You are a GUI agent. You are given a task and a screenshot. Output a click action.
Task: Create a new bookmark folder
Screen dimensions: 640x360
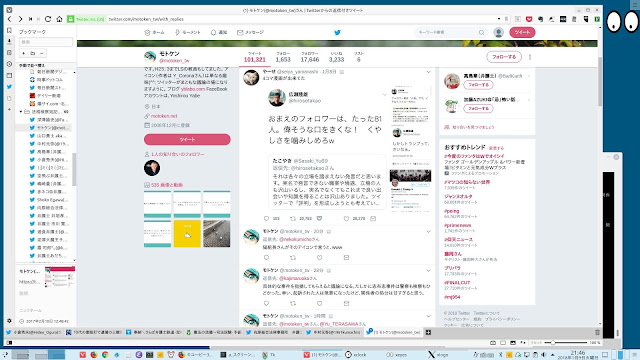[33, 53]
